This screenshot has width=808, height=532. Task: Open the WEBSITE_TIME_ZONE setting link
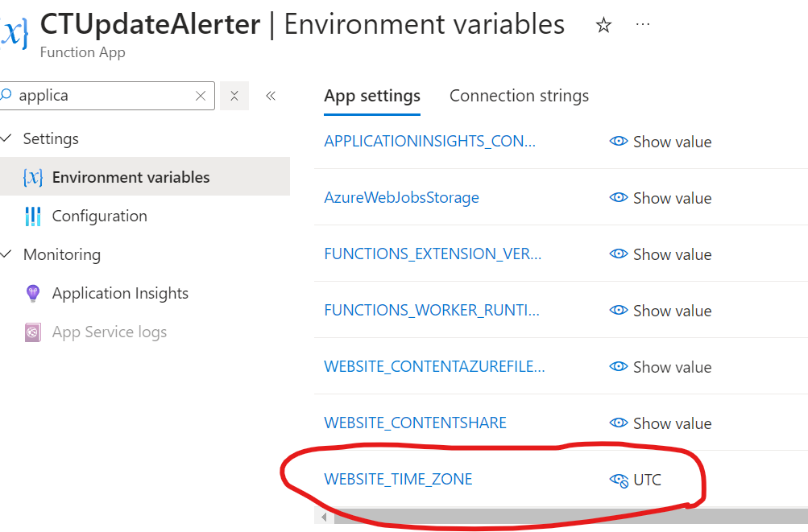[x=398, y=480]
